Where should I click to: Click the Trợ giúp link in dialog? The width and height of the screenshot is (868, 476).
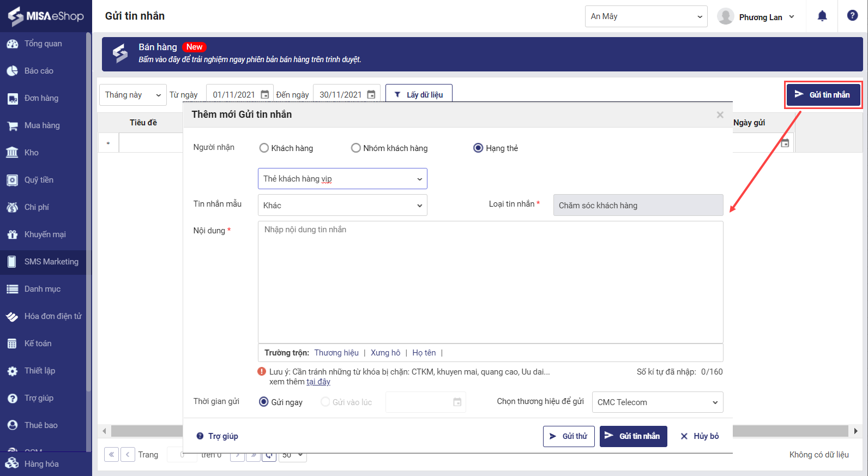(x=218, y=436)
